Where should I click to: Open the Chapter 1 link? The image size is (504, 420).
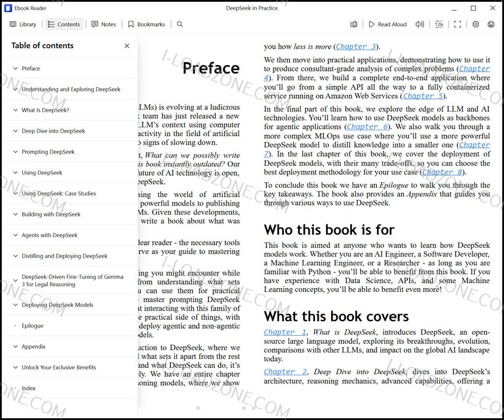point(285,332)
